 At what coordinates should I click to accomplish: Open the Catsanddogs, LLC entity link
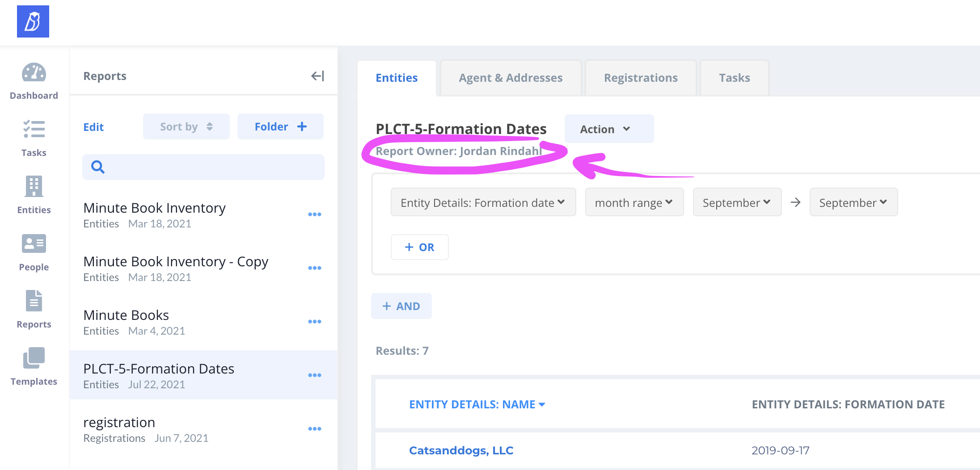pos(461,450)
